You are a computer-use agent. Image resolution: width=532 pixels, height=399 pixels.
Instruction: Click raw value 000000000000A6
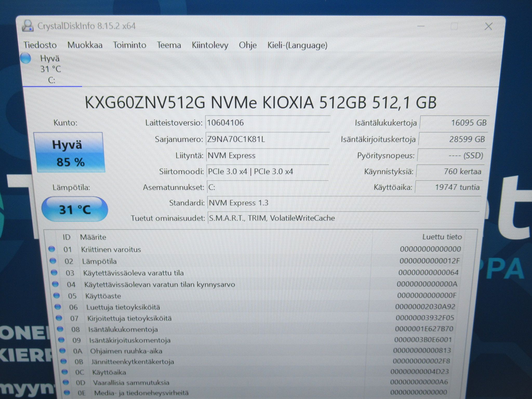pyautogui.click(x=419, y=382)
